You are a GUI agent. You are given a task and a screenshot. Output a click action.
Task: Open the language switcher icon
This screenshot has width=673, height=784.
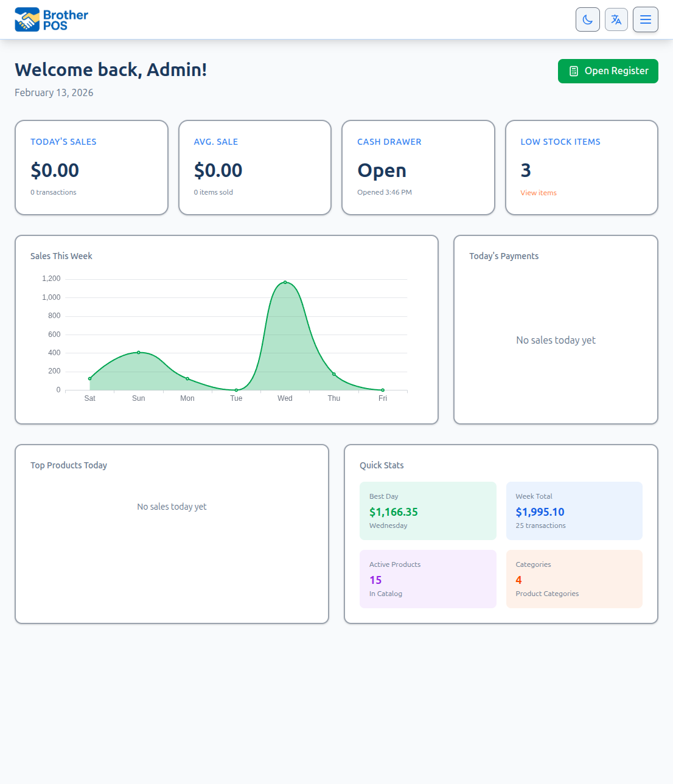coord(616,19)
